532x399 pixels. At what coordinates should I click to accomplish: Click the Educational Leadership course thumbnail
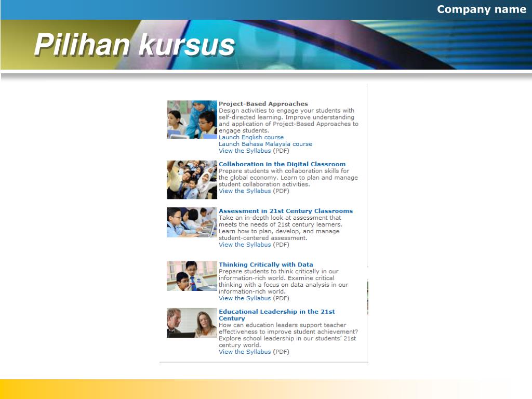pos(192,323)
